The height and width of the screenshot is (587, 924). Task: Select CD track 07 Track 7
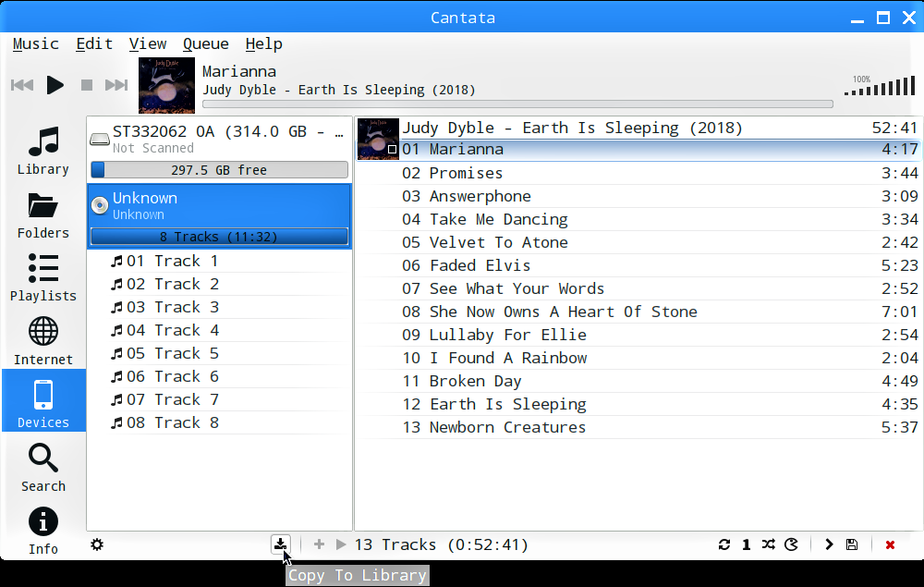pos(219,399)
